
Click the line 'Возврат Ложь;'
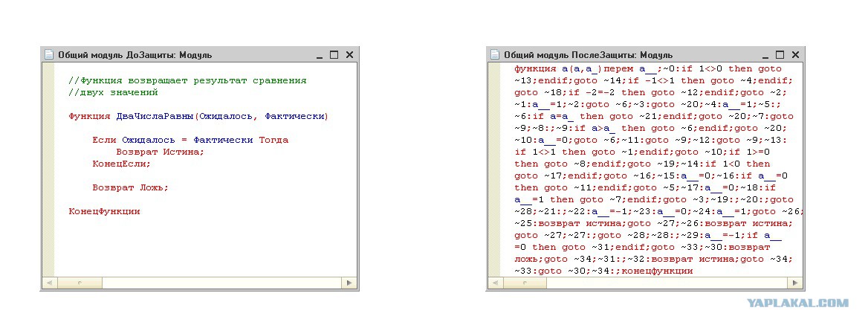[x=131, y=187]
